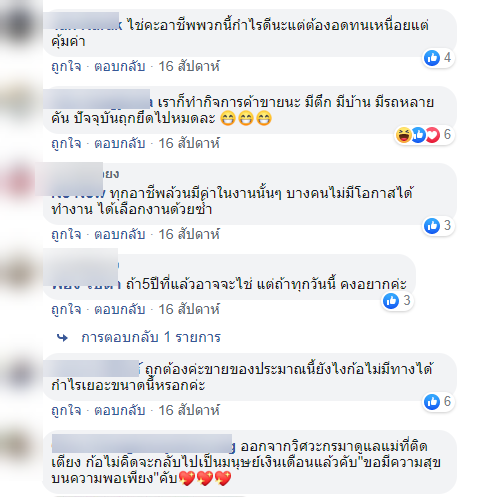Click the reply arrow icon beside 'การตอบกลับ 1 รายการ'

(62, 338)
